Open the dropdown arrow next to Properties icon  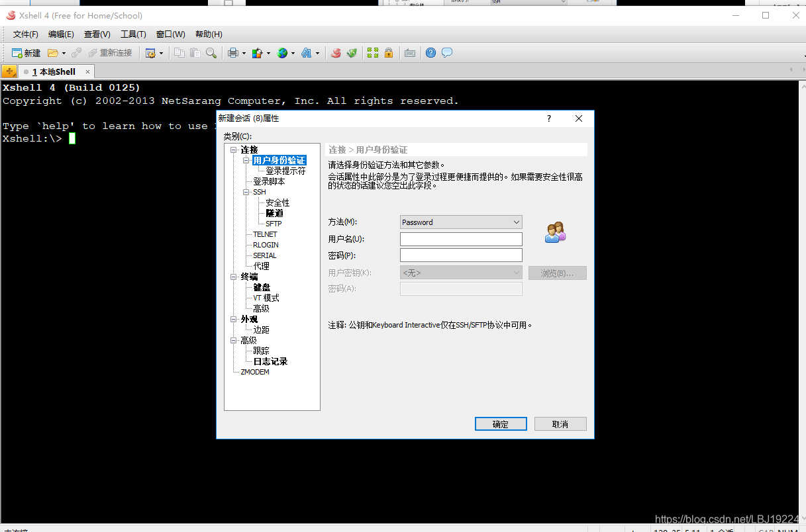click(x=160, y=53)
